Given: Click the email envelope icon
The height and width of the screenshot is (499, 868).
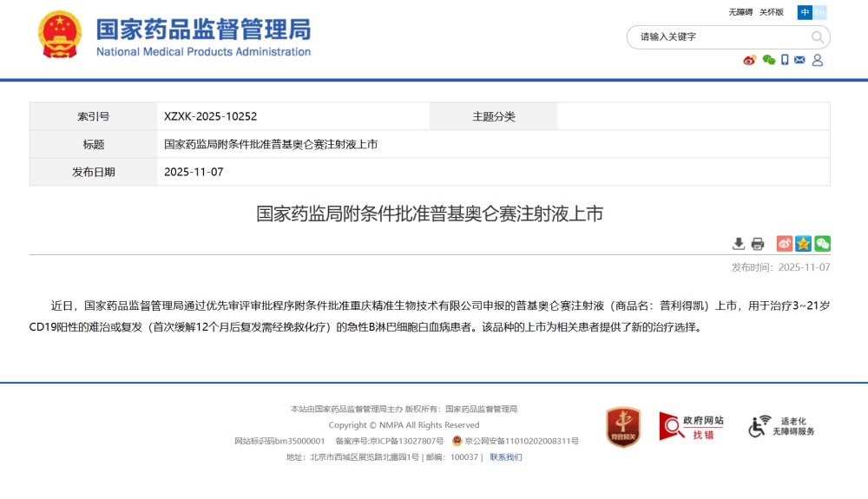Looking at the screenshot, I should [x=799, y=60].
